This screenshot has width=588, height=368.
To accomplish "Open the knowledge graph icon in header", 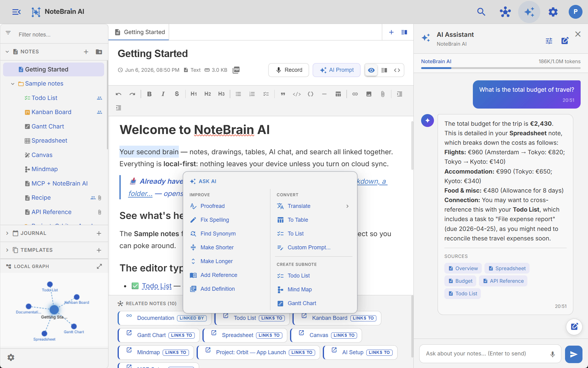I will (x=505, y=12).
